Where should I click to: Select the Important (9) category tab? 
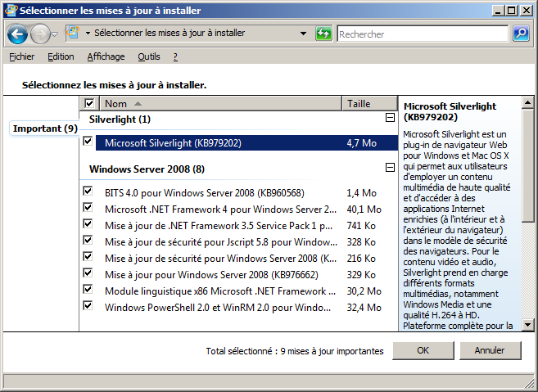tap(45, 128)
